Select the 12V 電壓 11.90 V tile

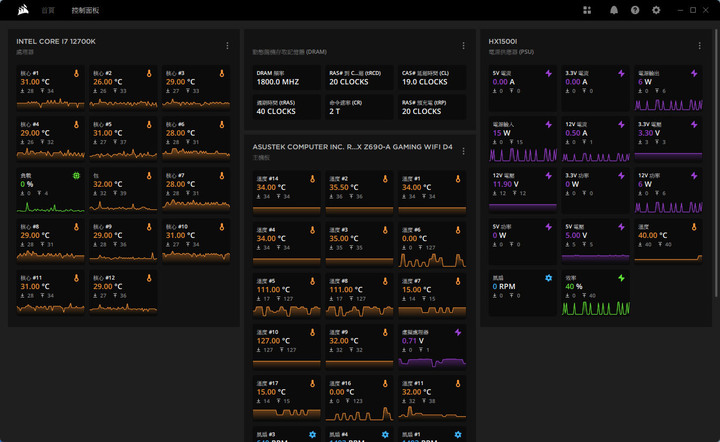pos(523,190)
